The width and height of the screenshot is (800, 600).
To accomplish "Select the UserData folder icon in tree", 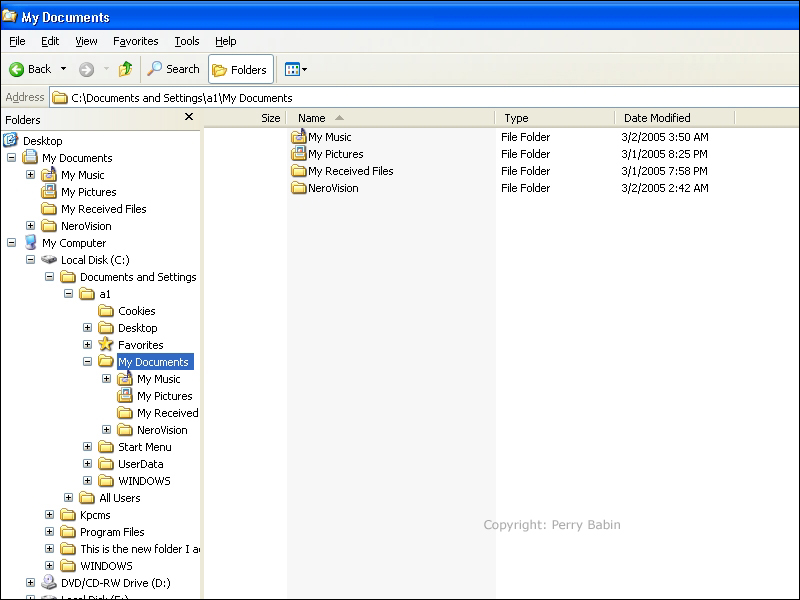I will click(x=106, y=464).
